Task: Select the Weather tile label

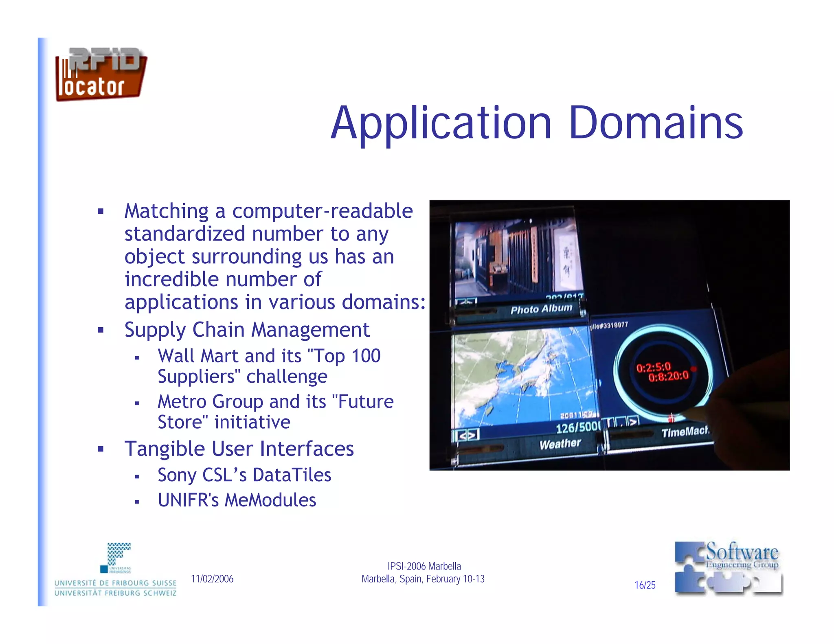Action: (x=560, y=443)
